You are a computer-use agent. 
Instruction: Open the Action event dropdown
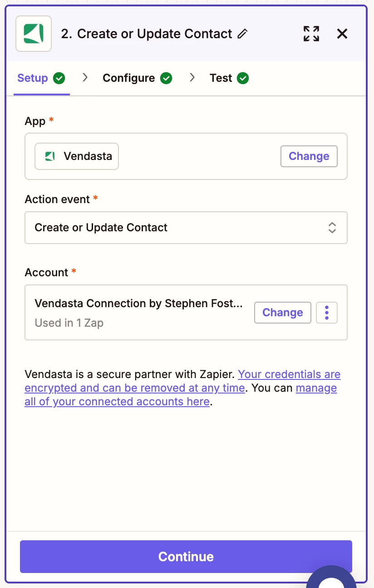coord(186,228)
